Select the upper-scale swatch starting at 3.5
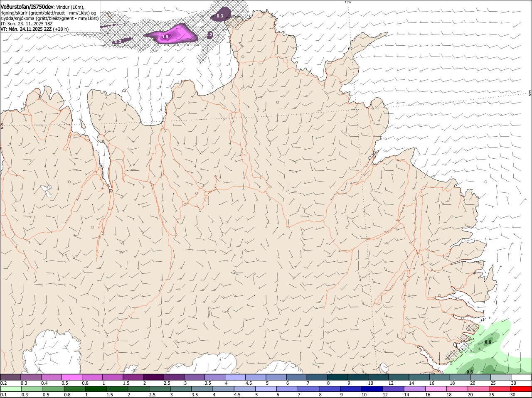 point(214,377)
